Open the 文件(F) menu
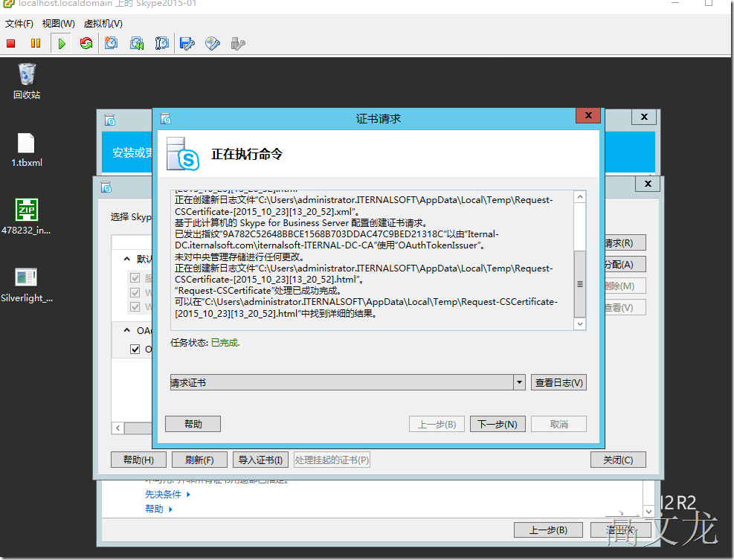The image size is (734, 560). [x=19, y=23]
